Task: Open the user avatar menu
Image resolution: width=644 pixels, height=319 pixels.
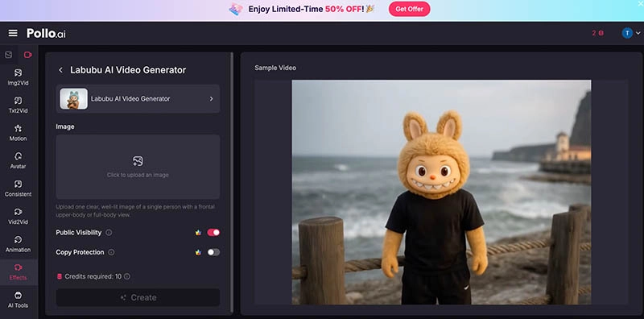Action: 627,33
